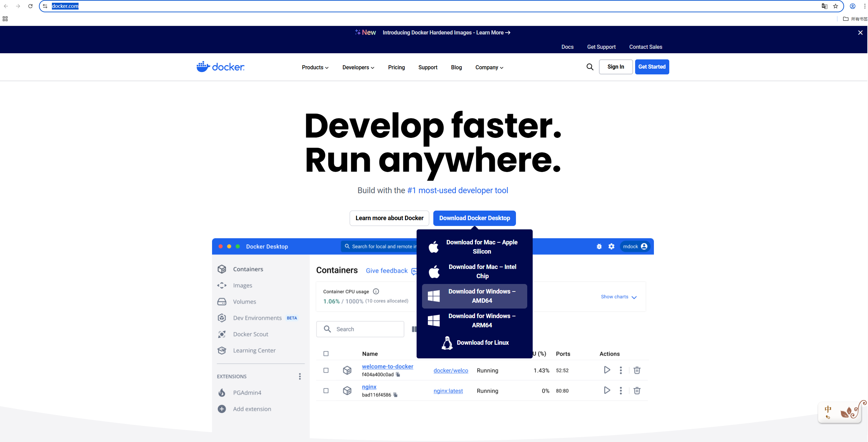Follow the #1 most-used developer tool link
The height and width of the screenshot is (442, 868).
pyautogui.click(x=458, y=190)
